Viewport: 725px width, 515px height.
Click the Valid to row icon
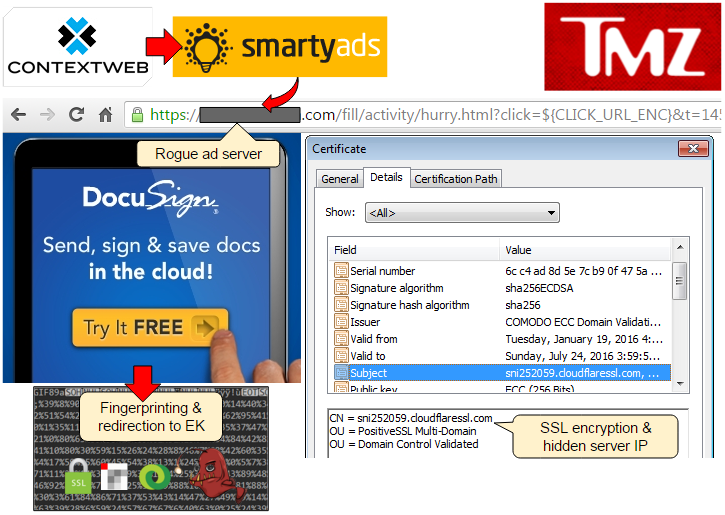point(341,356)
